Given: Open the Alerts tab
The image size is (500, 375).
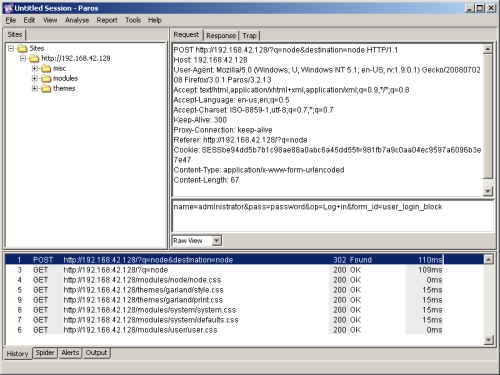Looking at the screenshot, I should (70, 353).
